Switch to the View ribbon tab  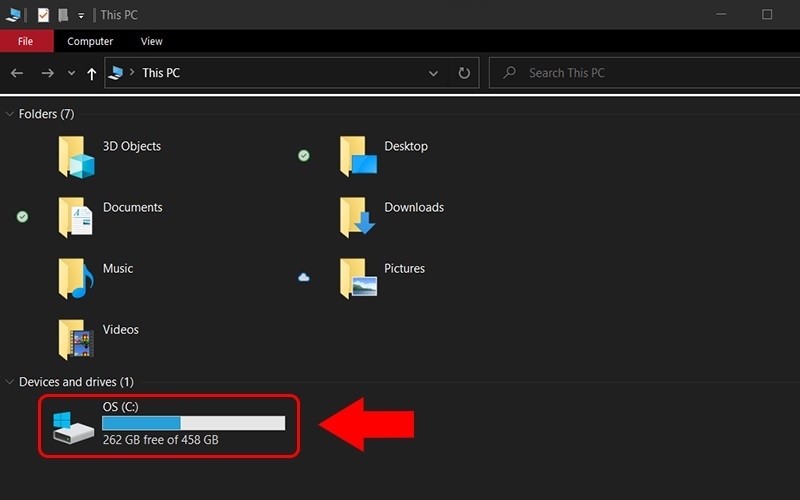[151, 41]
